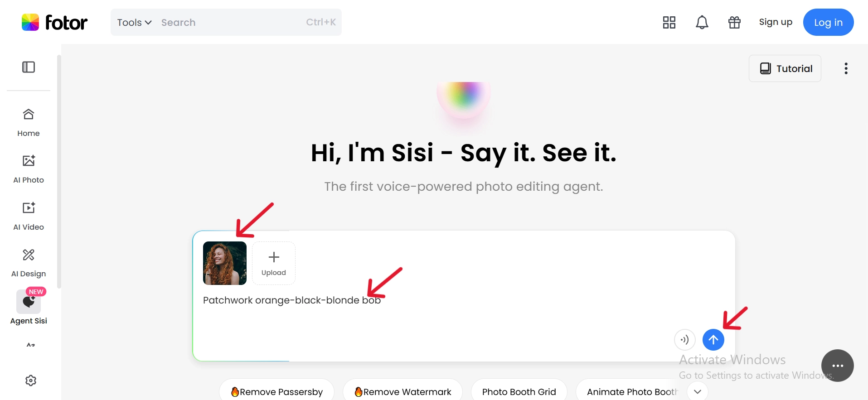Open Settings via the gear icon
The width and height of the screenshot is (868, 400).
tap(30, 381)
